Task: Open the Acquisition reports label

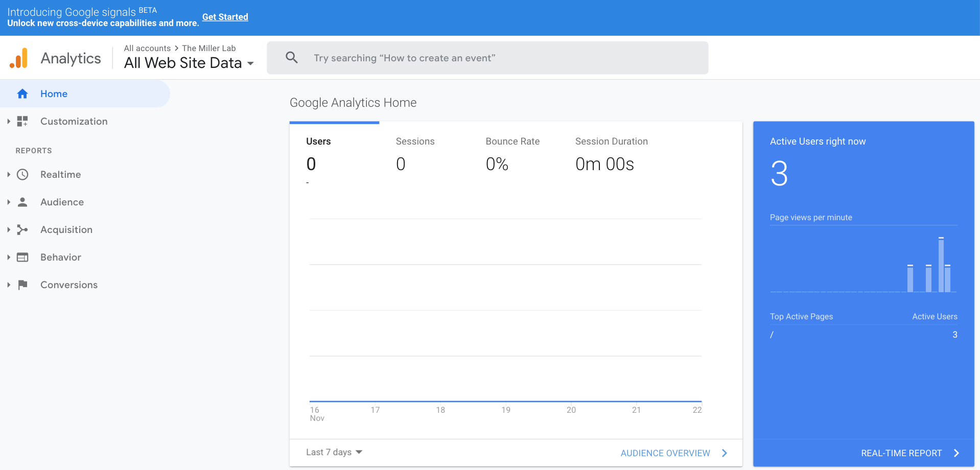Action: coord(66,229)
